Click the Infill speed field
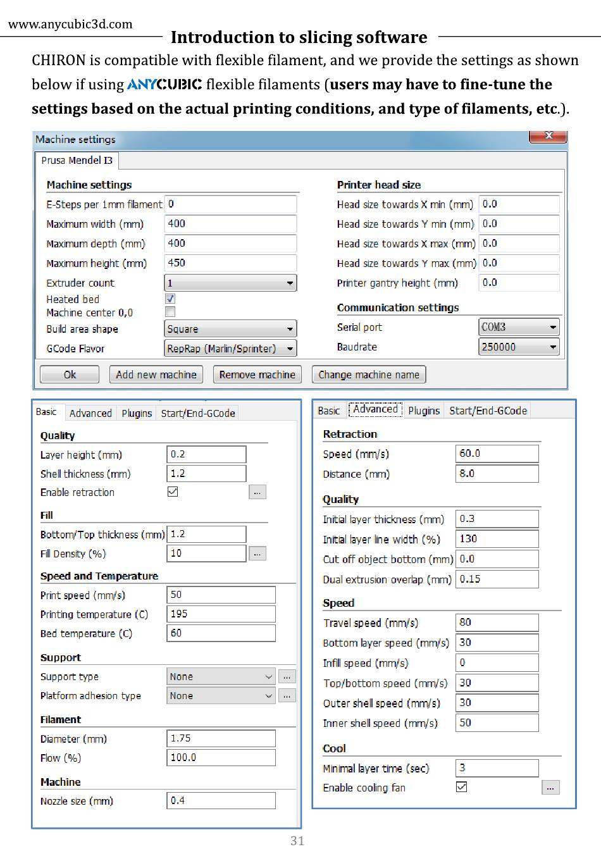 [x=497, y=663]
